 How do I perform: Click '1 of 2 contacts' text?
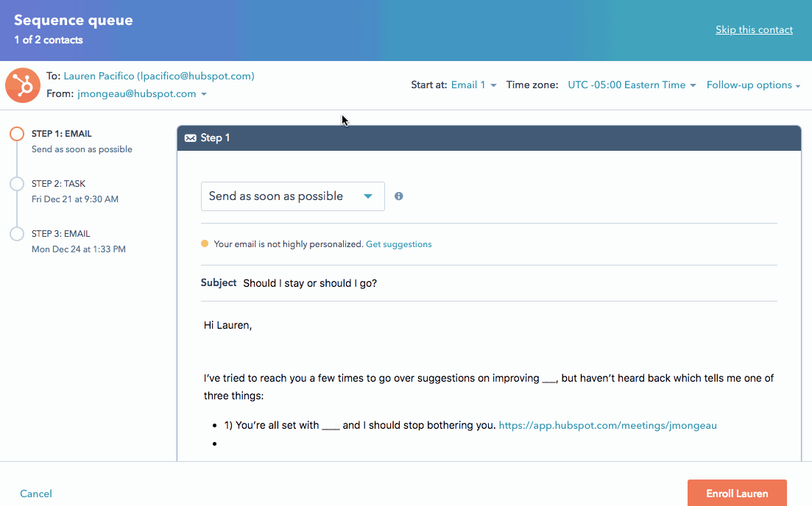[x=48, y=40]
